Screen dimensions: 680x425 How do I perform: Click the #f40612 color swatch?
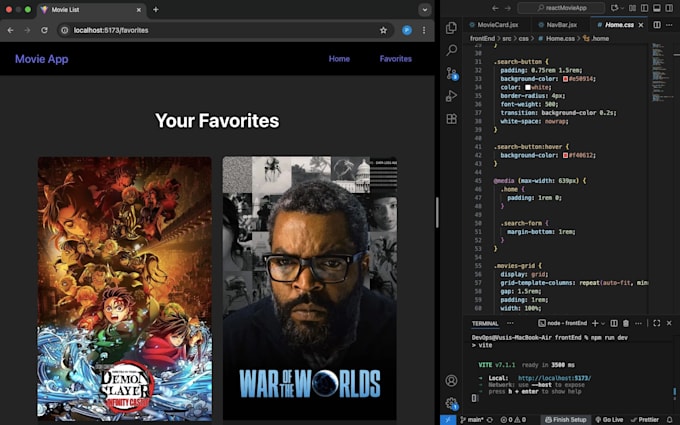(566, 155)
